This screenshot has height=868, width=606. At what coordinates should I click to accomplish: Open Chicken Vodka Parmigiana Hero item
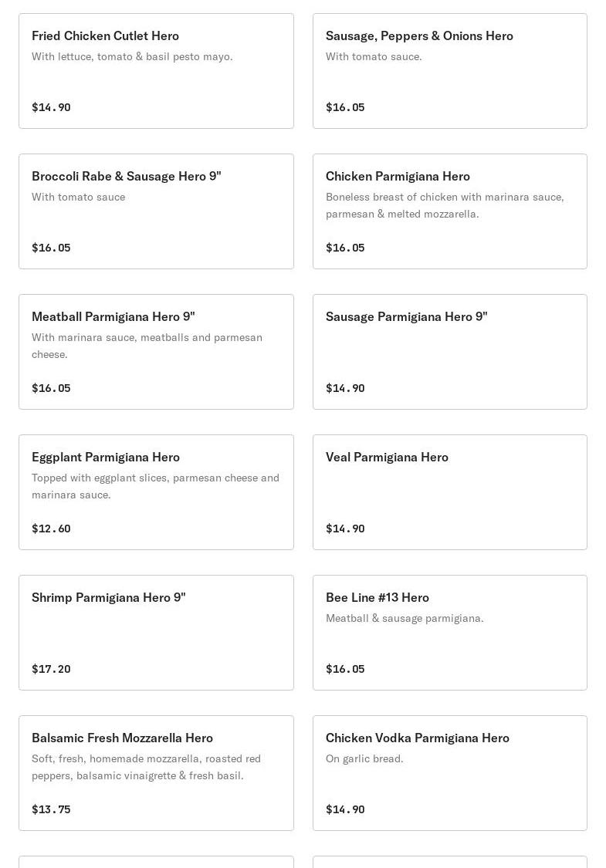click(x=449, y=773)
